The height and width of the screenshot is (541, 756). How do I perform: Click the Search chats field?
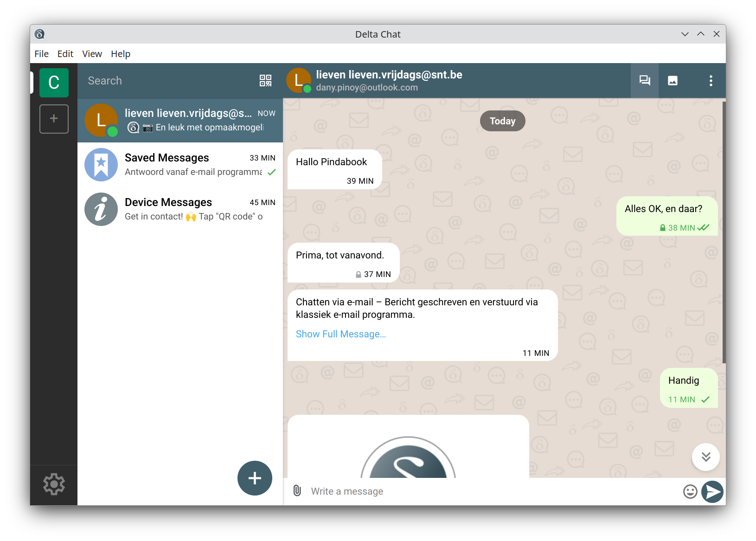click(169, 81)
